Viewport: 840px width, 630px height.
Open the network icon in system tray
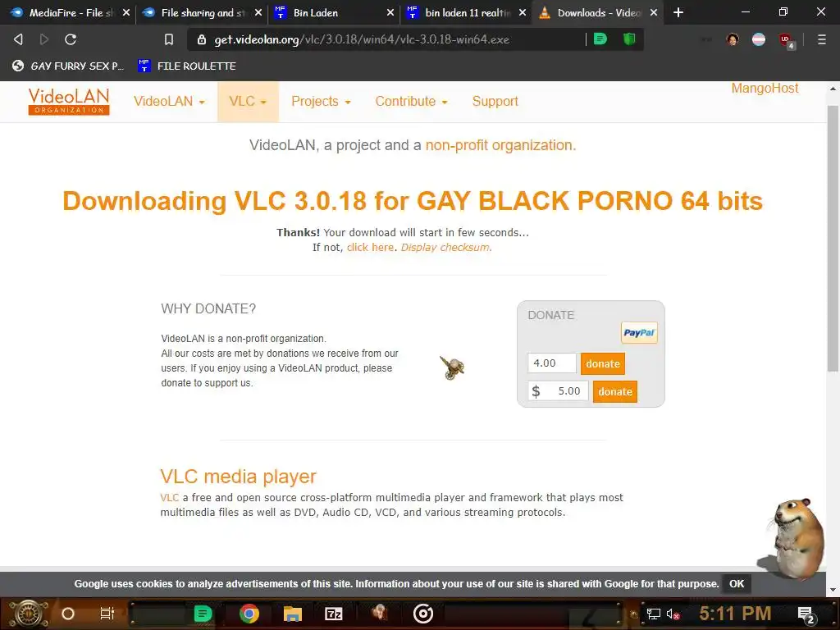tap(653, 614)
